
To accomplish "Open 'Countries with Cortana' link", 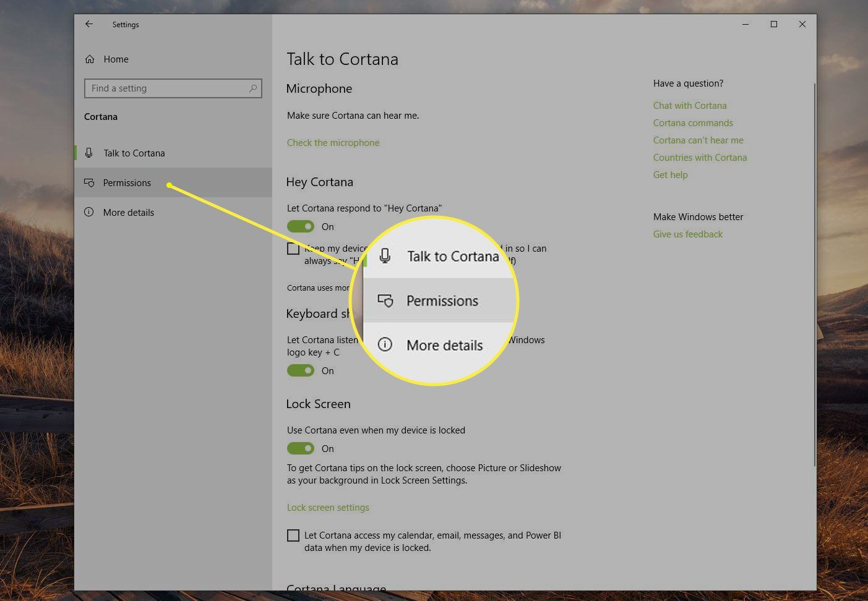I will (700, 158).
